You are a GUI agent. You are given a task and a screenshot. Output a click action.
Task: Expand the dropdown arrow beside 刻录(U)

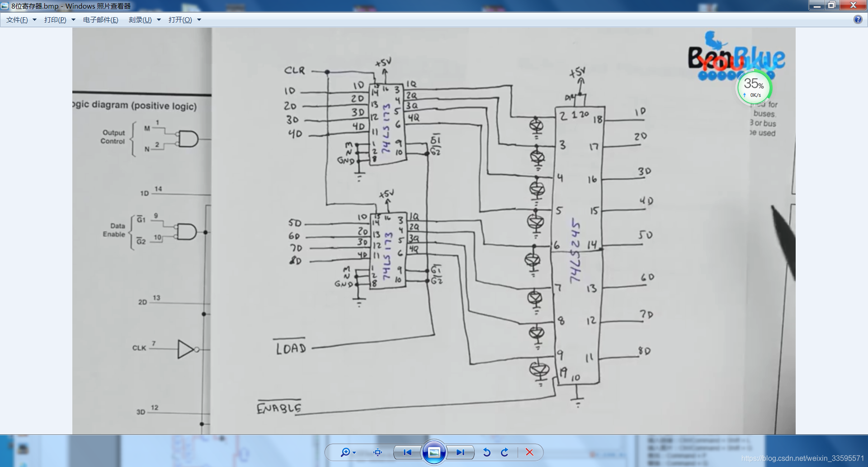[159, 20]
